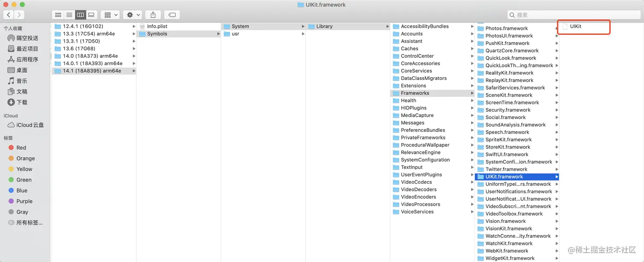The image size is (644, 262).
Task: Select the Vision.framework folder
Action: click(x=517, y=221)
